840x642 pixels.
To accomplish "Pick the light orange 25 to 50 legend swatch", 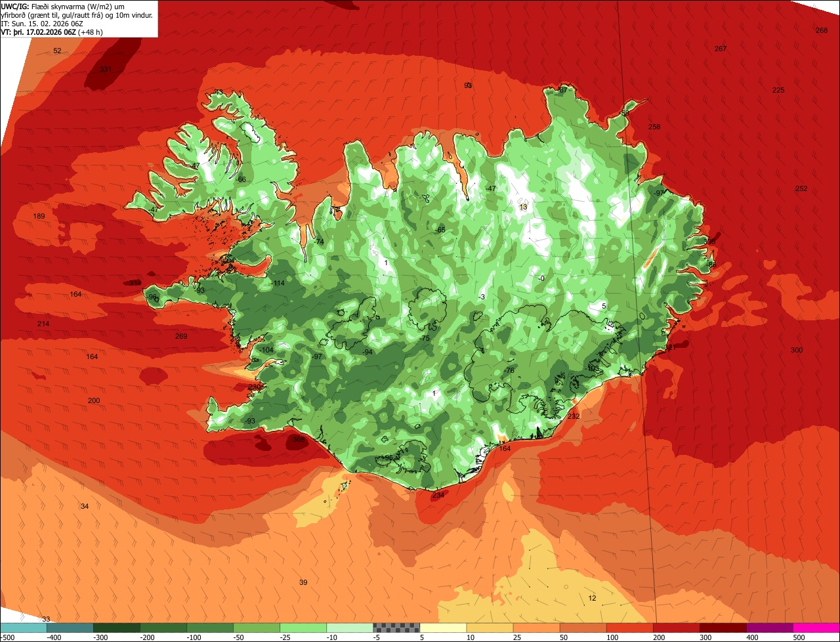I will pyautogui.click(x=536, y=628).
